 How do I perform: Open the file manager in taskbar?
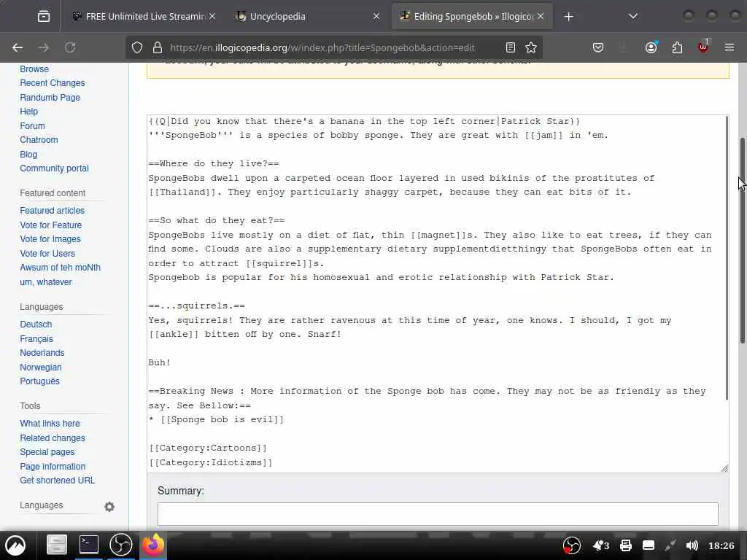(x=57, y=545)
